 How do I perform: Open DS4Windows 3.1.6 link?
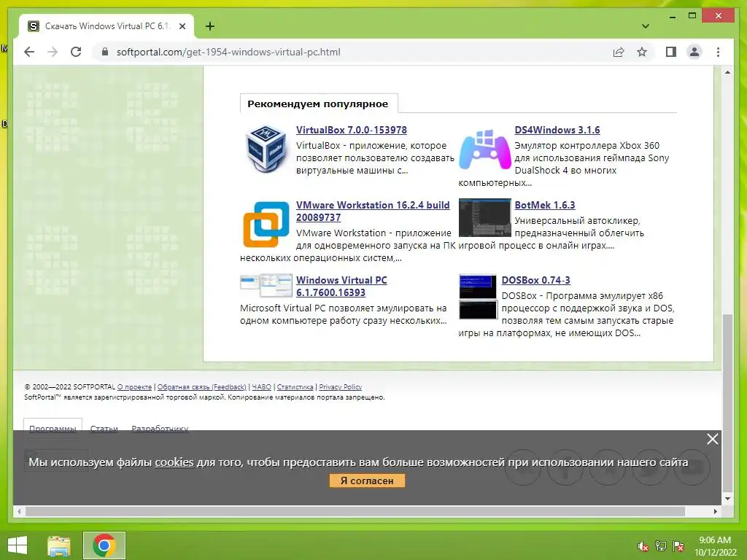557,130
